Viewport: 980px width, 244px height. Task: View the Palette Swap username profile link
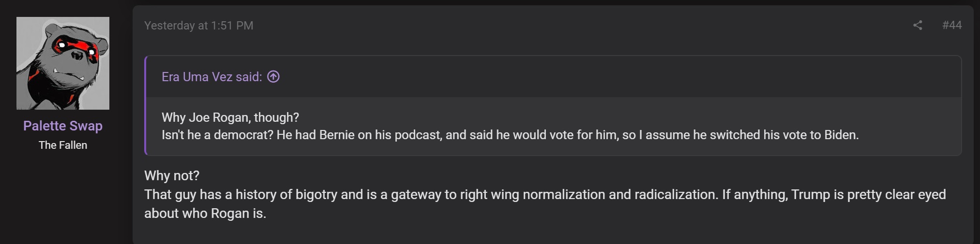(63, 126)
